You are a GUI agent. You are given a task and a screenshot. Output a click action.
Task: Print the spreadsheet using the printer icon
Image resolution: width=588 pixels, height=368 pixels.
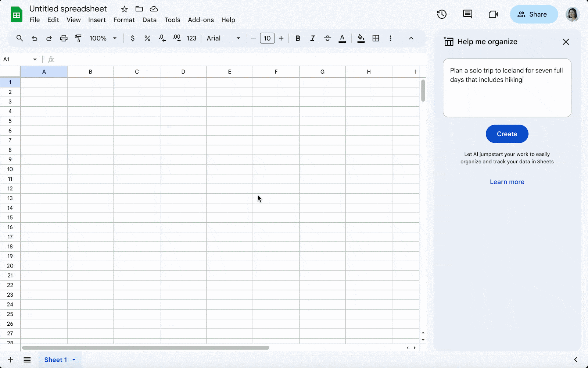click(x=64, y=38)
